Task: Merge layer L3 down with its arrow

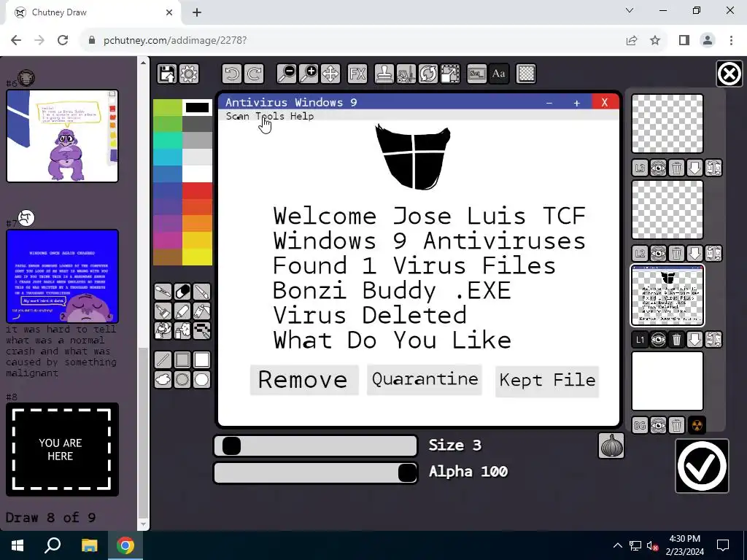Action: (x=695, y=168)
